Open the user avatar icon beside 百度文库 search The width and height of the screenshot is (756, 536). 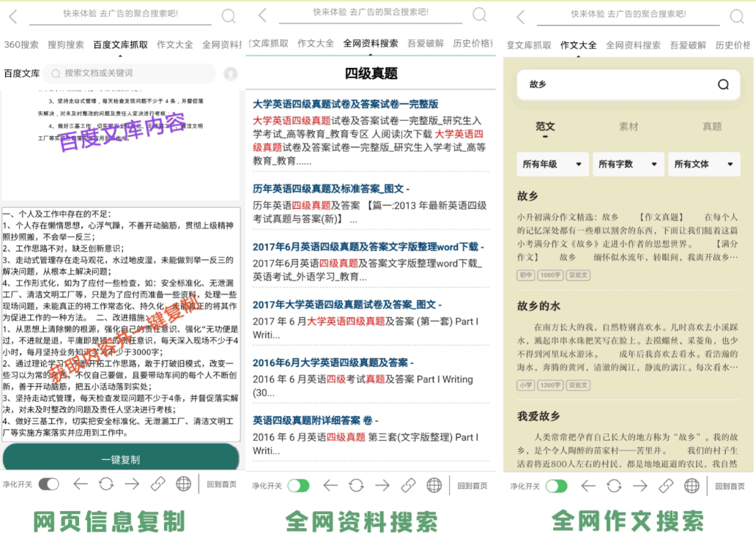(231, 73)
